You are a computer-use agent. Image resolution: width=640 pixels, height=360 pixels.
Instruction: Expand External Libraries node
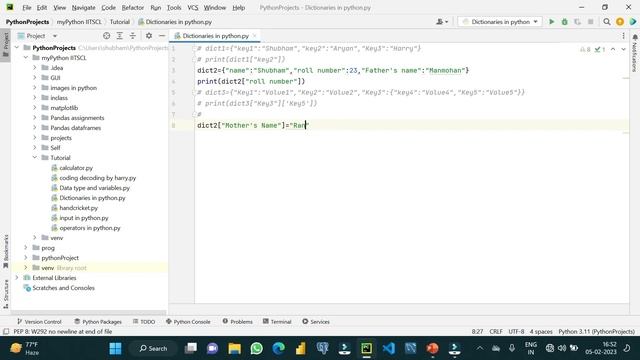click(x=17, y=278)
